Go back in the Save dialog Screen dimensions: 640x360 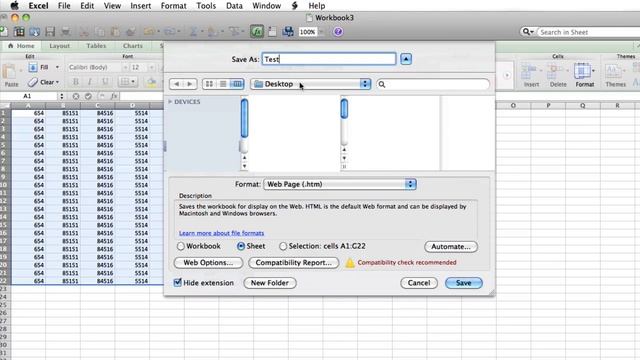(176, 84)
